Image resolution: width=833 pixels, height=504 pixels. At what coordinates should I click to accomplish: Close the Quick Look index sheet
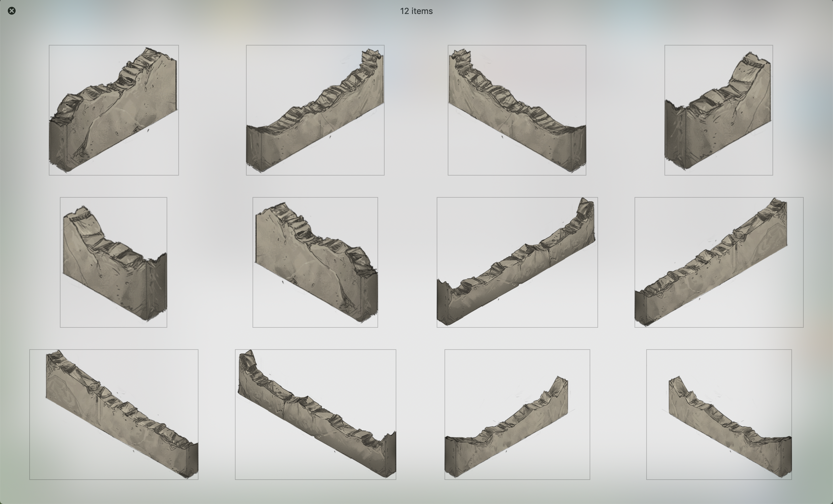click(11, 11)
